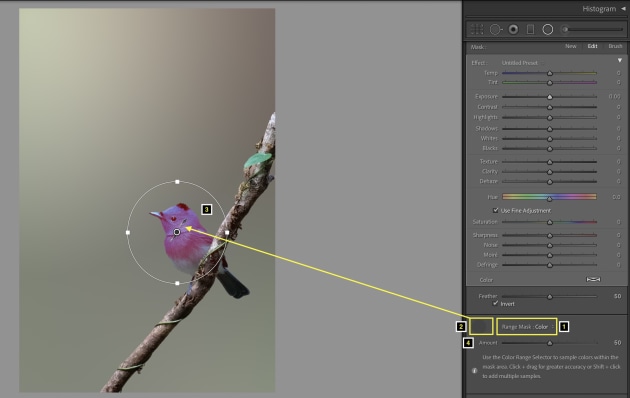
Task: Click the Shadows slider handle
Action: 550,129
